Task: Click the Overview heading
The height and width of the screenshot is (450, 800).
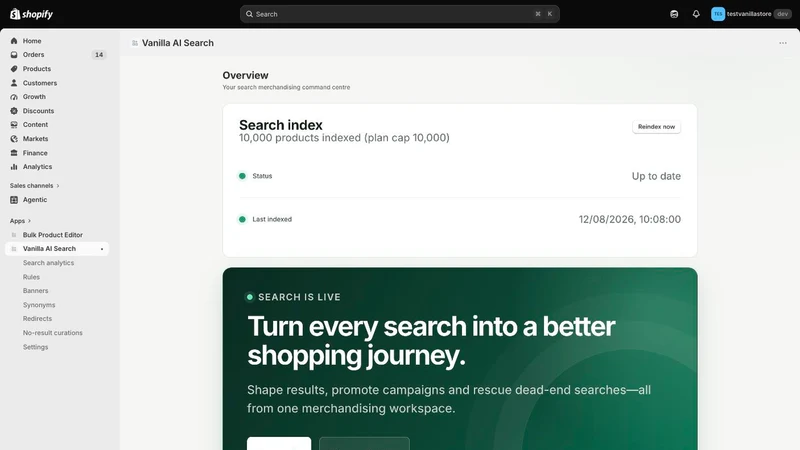Action: pos(245,76)
